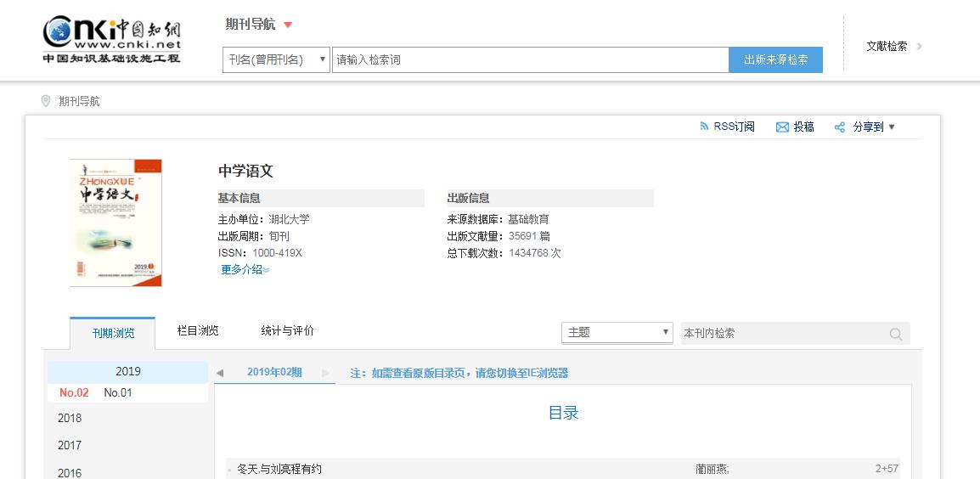Click the CNKI logo
980x479 pixels.
[x=112, y=39]
